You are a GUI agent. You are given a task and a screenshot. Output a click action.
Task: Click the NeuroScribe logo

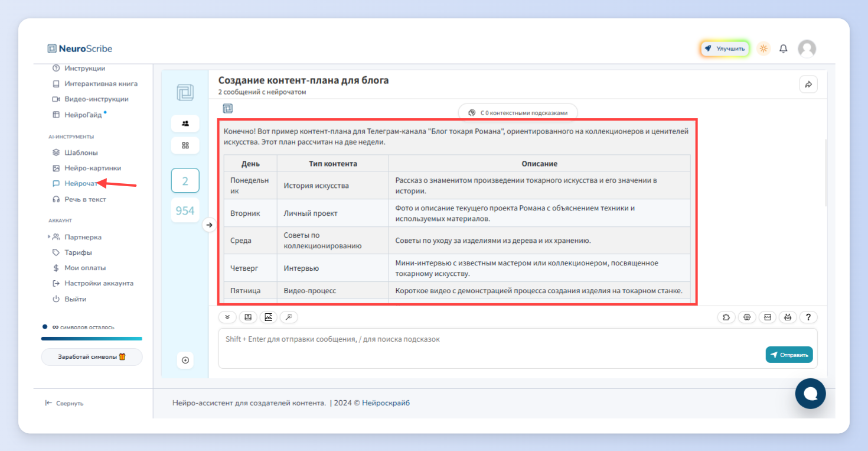coord(80,48)
